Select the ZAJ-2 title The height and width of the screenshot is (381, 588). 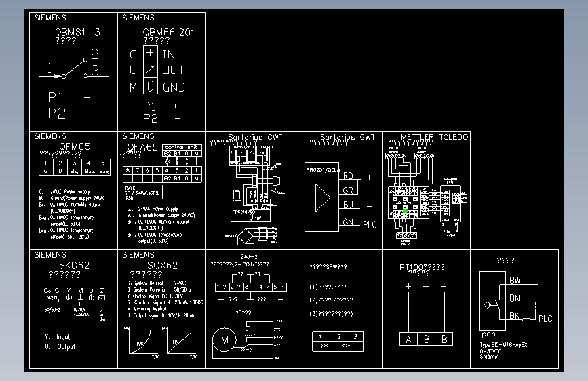click(249, 257)
